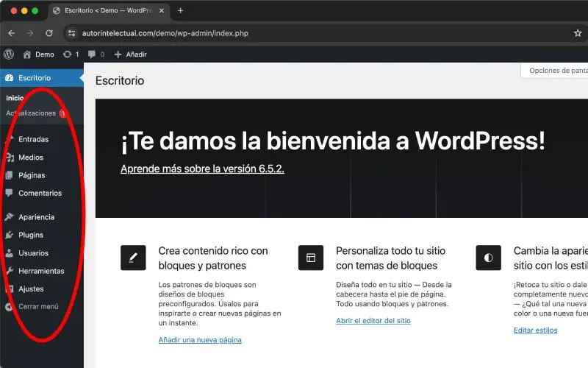
Task: Click the Crea contenido rico heading
Action: pyautogui.click(x=213, y=258)
